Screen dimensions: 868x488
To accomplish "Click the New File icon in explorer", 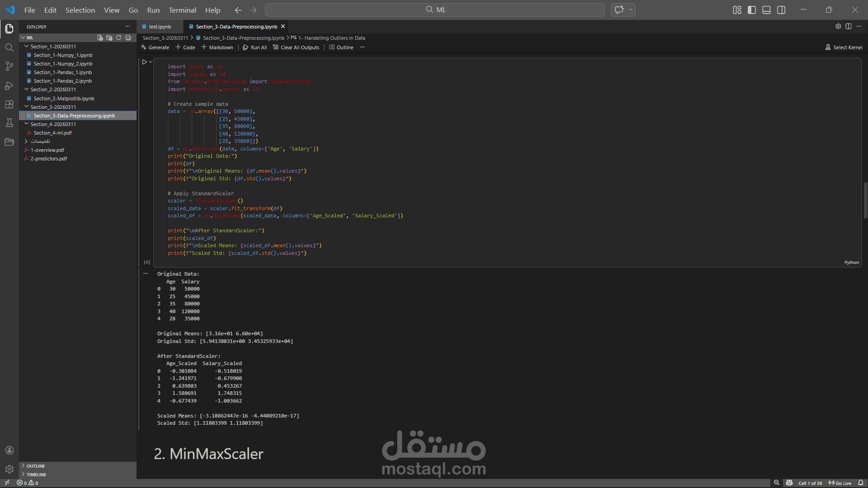I will (100, 38).
